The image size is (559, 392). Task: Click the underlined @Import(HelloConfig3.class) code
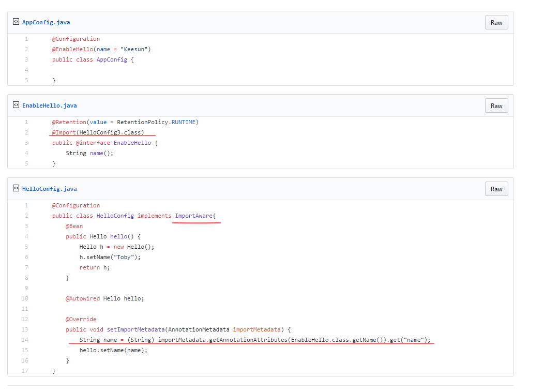(x=98, y=132)
